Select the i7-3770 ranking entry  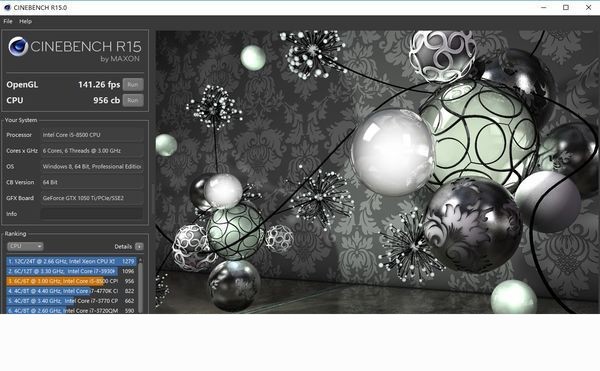pyautogui.click(x=71, y=301)
